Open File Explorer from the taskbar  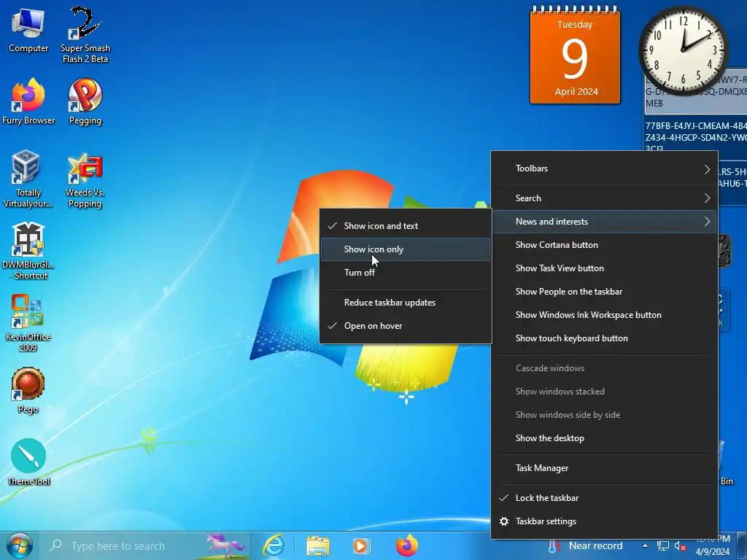click(x=318, y=545)
